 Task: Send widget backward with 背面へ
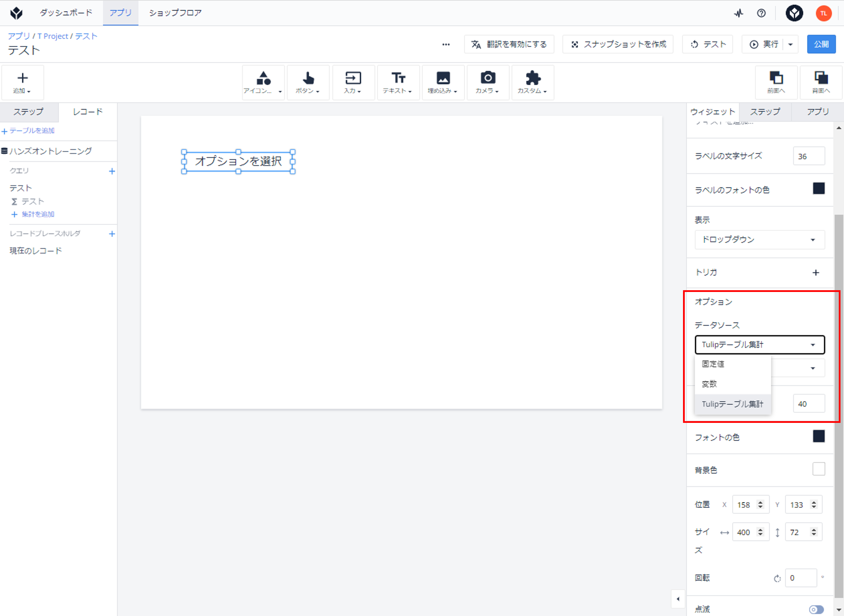pyautogui.click(x=821, y=82)
